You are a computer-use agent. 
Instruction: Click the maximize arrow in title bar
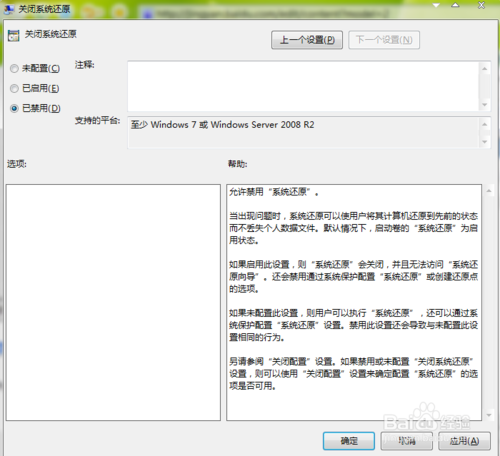pyautogui.click(x=455, y=5)
